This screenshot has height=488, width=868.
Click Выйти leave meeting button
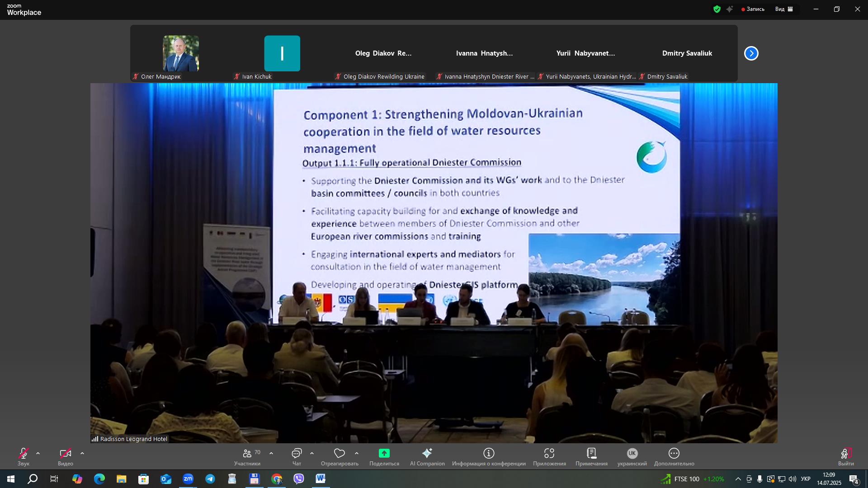click(x=846, y=457)
